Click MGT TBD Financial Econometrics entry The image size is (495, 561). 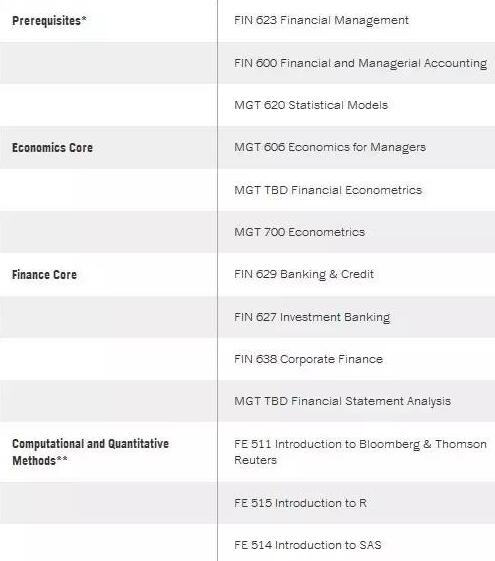tap(328, 190)
